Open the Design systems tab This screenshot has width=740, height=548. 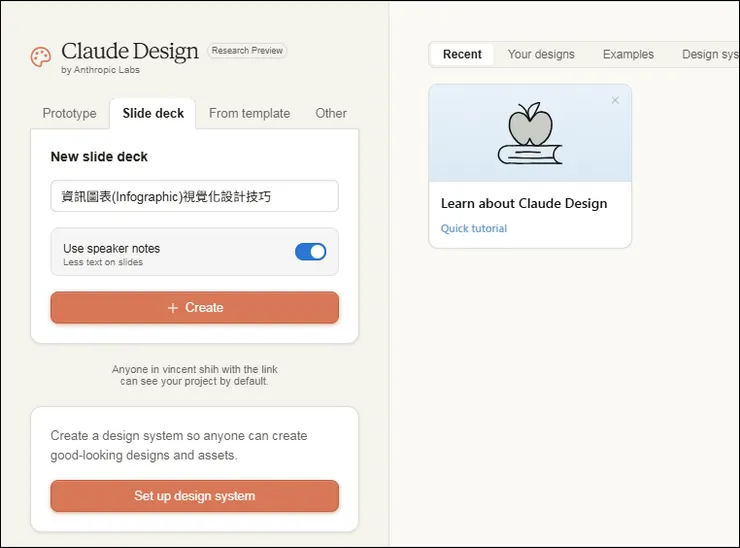pyautogui.click(x=710, y=55)
